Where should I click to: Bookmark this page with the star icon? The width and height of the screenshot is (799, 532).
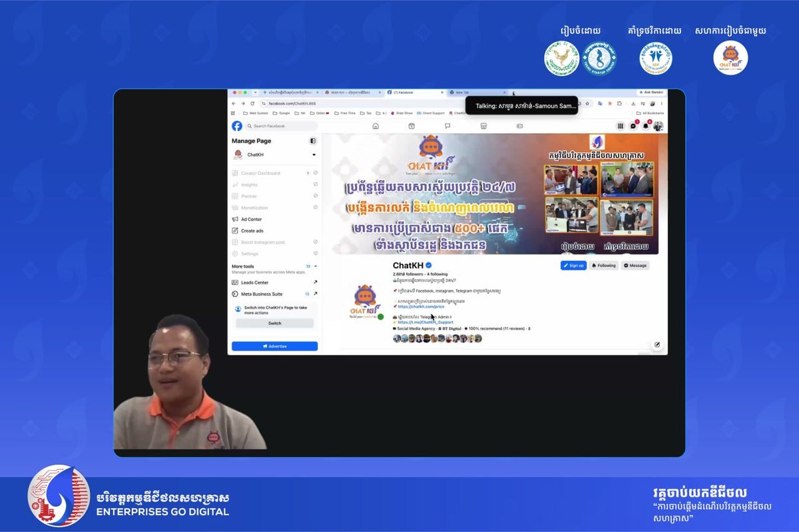[x=586, y=103]
